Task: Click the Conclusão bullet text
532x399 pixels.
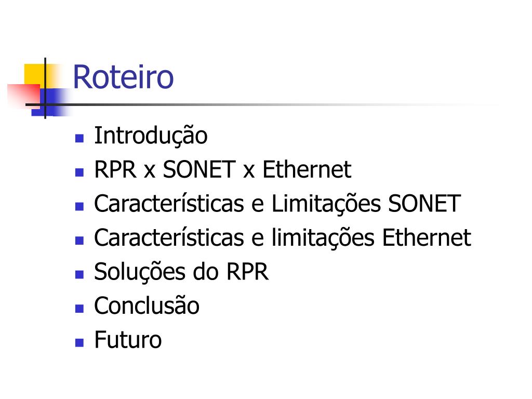Action: [147, 305]
